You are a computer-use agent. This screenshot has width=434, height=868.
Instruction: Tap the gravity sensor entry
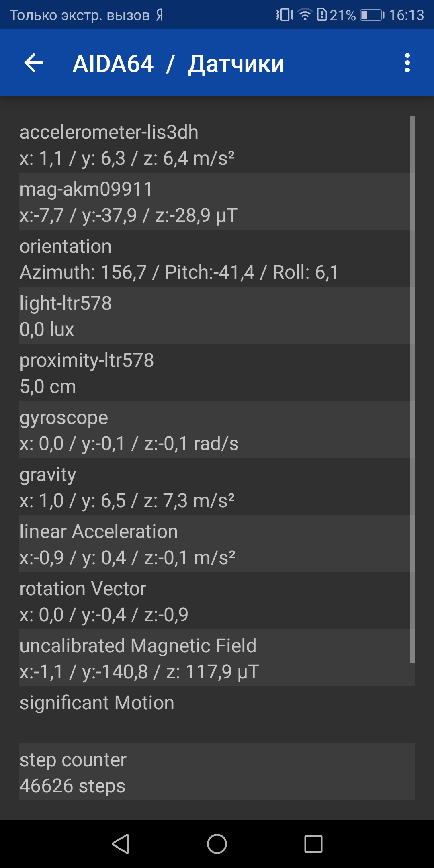click(217, 487)
